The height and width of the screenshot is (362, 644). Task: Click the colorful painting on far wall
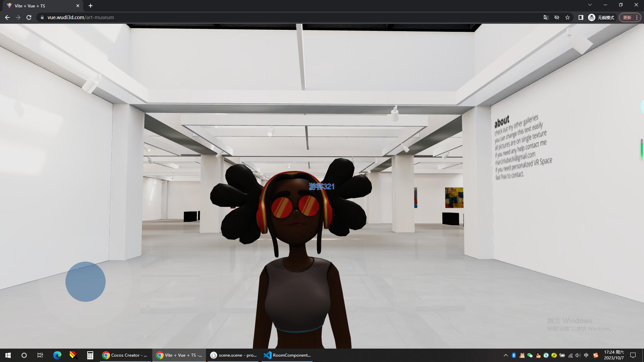click(x=454, y=197)
